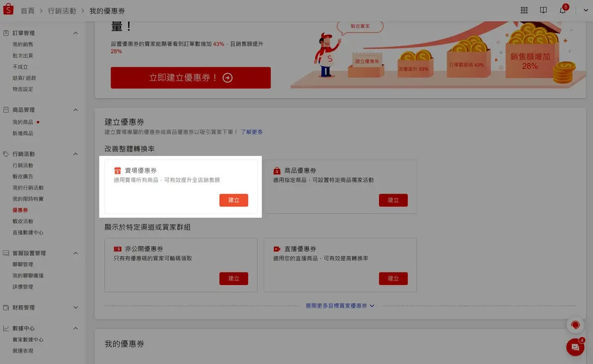Click 建立 for 商品優惠券
The image size is (593, 364).
[393, 200]
